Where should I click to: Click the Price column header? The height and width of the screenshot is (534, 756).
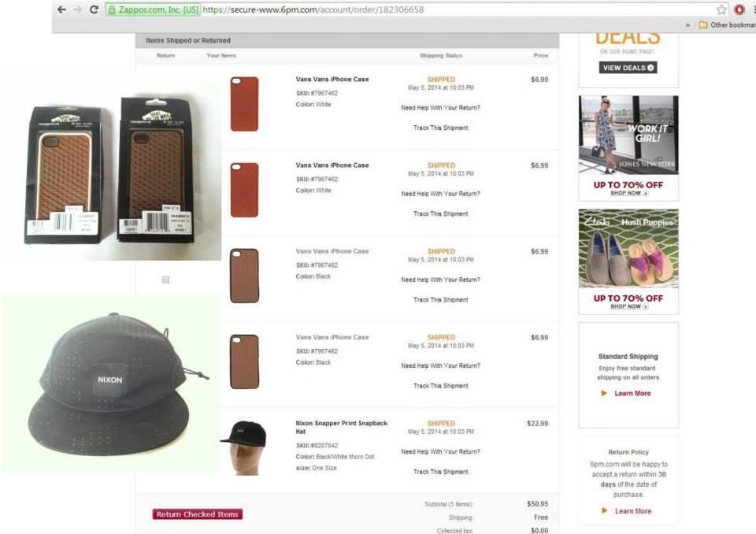(x=540, y=55)
